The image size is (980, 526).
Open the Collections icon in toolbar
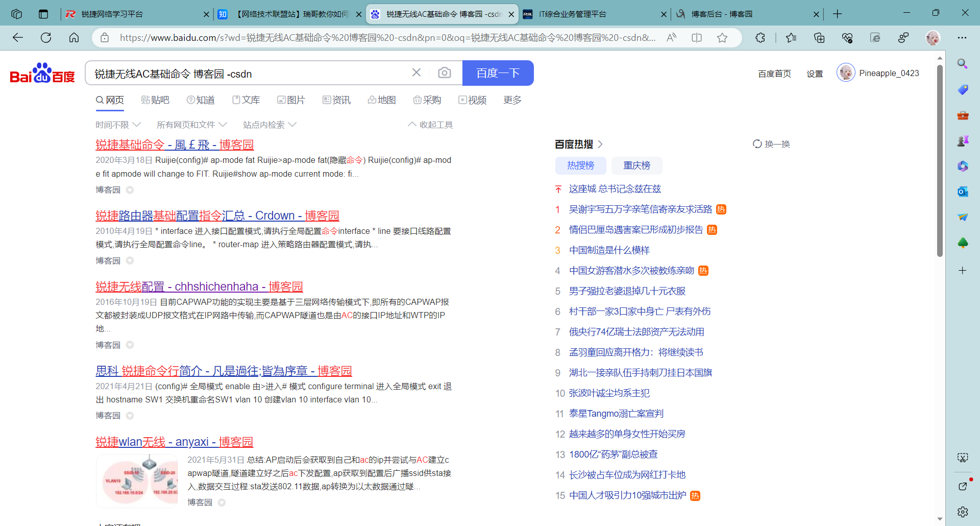tap(819, 37)
